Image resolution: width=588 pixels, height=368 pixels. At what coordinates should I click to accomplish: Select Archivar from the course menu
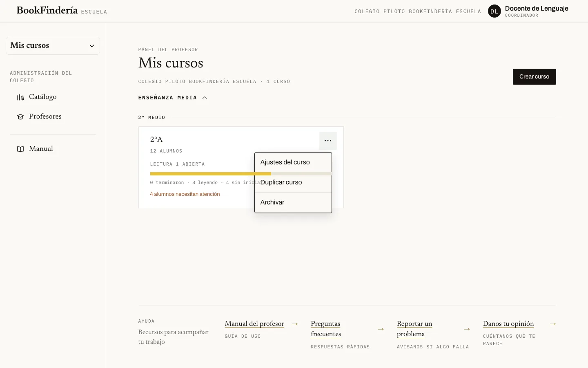point(293,202)
